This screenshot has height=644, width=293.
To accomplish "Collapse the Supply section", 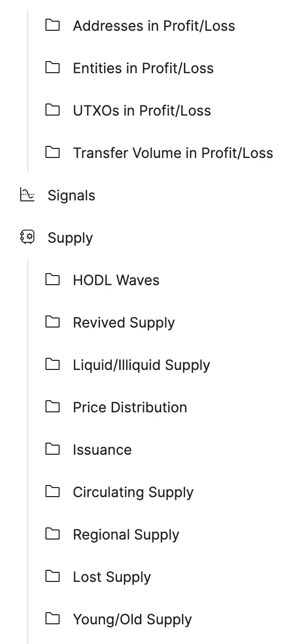I will tap(70, 238).
